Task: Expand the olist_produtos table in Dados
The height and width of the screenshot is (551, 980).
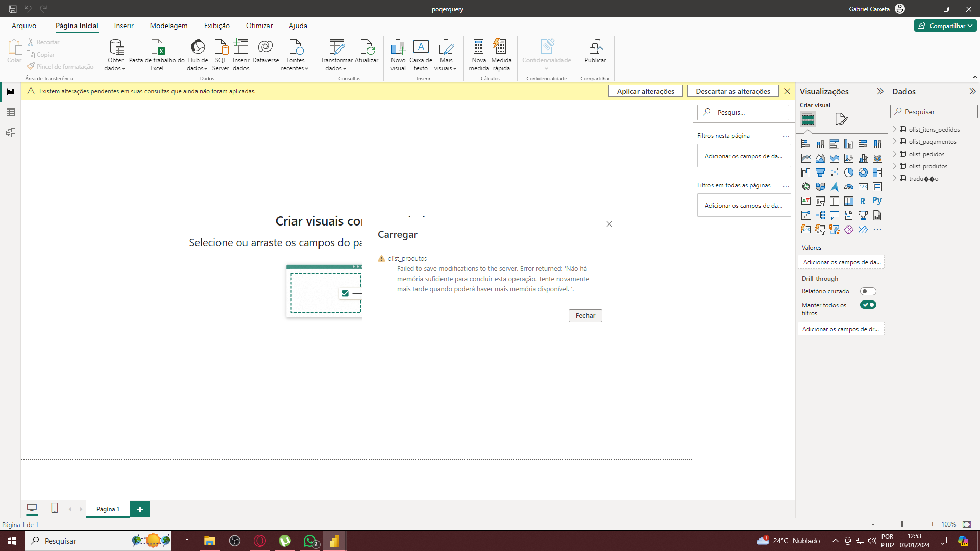Action: click(x=895, y=166)
